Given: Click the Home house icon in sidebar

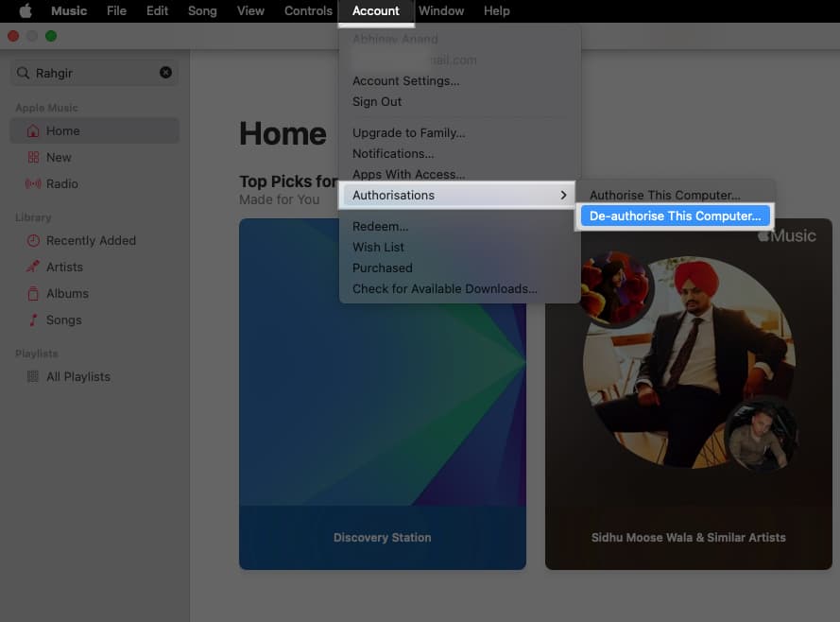Looking at the screenshot, I should click(x=33, y=130).
